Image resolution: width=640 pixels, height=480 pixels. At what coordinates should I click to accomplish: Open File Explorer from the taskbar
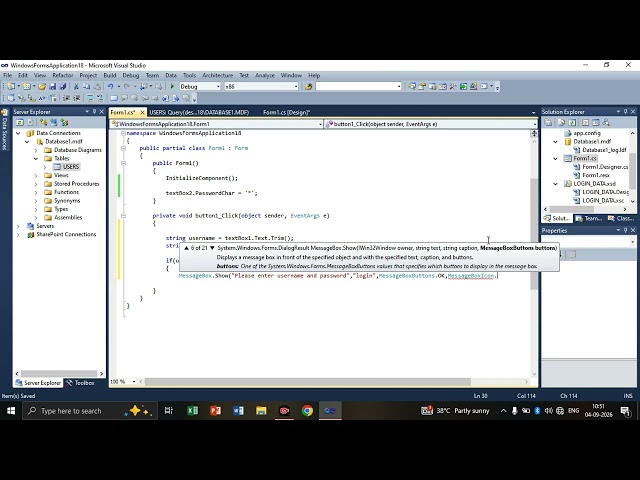(261, 411)
